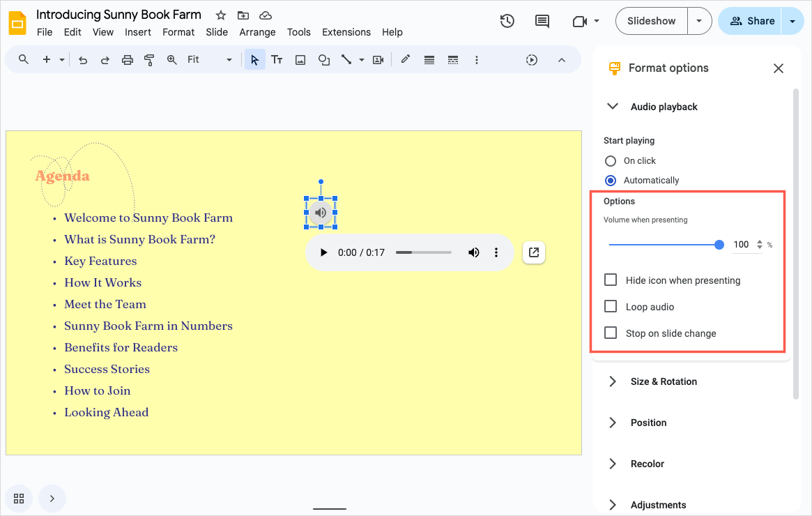
Task: Star the presentation with the star icon
Action: pyautogui.click(x=221, y=15)
